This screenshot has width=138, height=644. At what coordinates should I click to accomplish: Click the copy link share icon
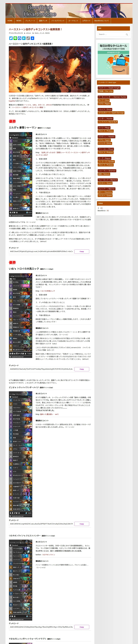click(x=28, y=38)
